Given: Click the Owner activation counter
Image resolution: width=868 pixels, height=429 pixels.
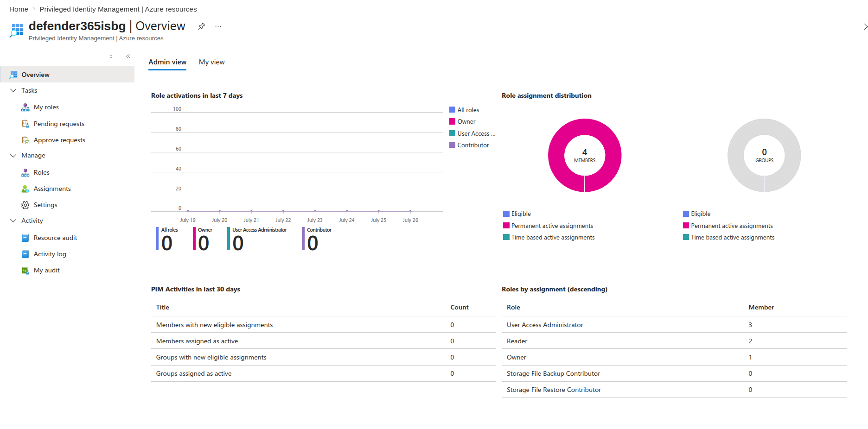Looking at the screenshot, I should 203,239.
